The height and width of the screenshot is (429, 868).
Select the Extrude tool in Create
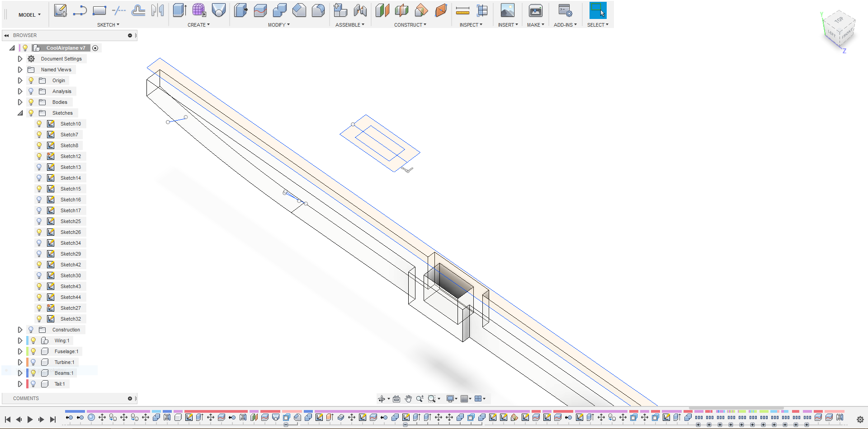pos(180,10)
